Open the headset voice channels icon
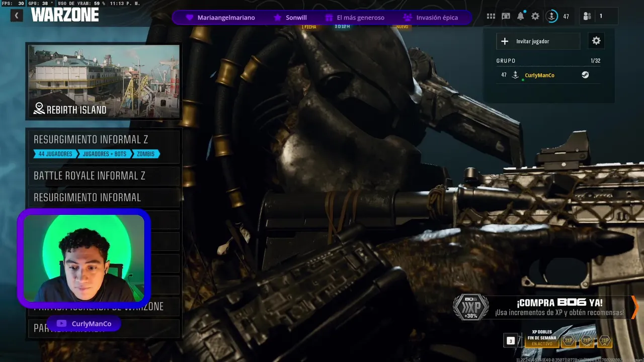 pos(506,16)
